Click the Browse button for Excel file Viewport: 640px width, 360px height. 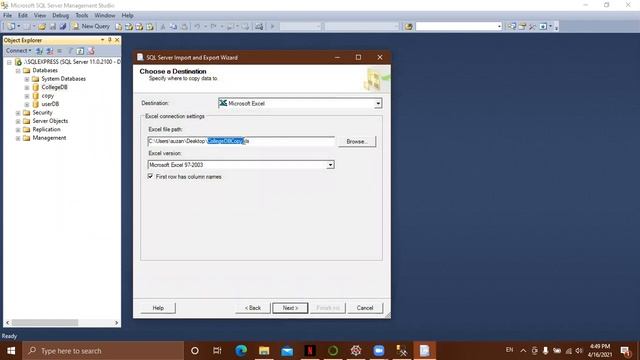pos(357,142)
